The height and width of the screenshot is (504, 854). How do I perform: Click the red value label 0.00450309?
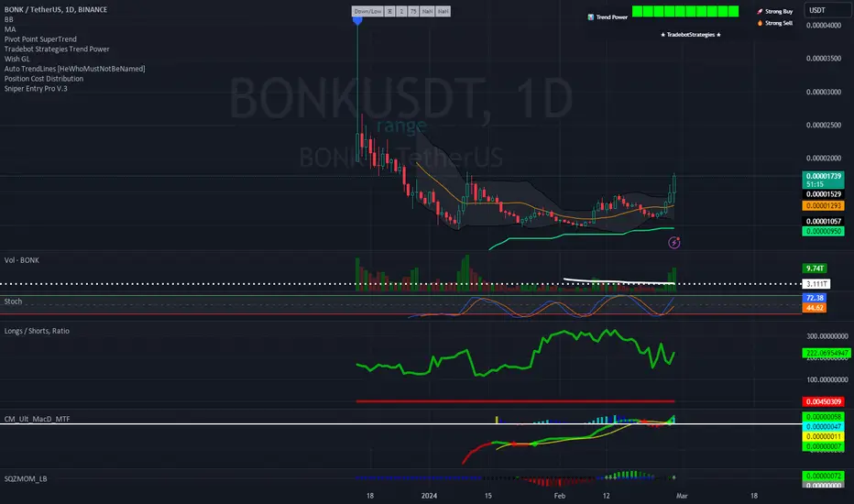pyautogui.click(x=824, y=401)
